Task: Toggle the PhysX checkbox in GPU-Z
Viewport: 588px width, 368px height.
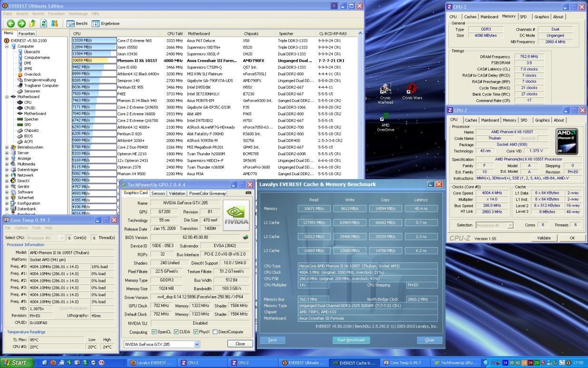Action: [x=196, y=332]
